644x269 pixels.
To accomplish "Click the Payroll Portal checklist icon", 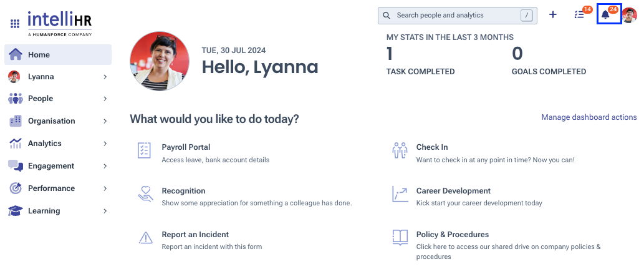I will click(144, 150).
